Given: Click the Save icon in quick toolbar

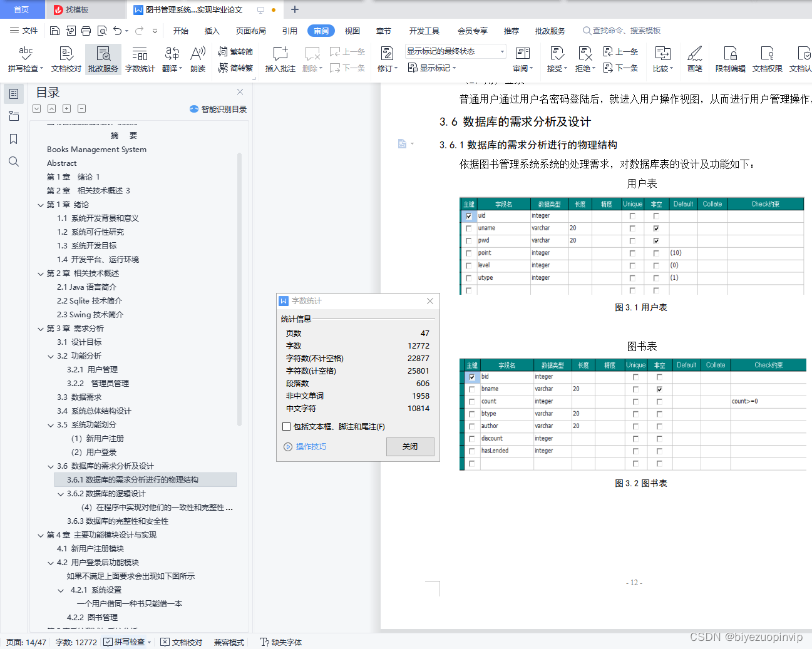Looking at the screenshot, I should coord(54,31).
